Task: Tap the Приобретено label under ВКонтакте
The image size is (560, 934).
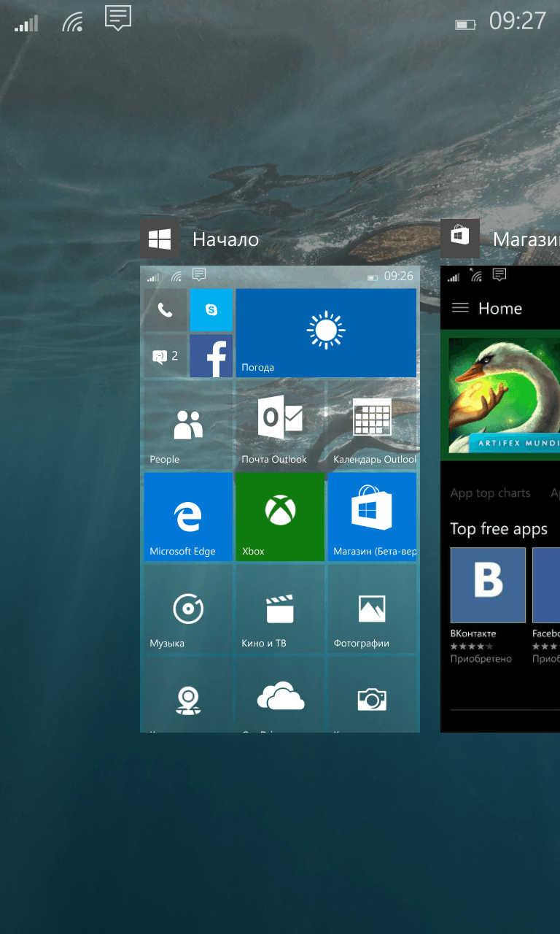Action: 481,659
